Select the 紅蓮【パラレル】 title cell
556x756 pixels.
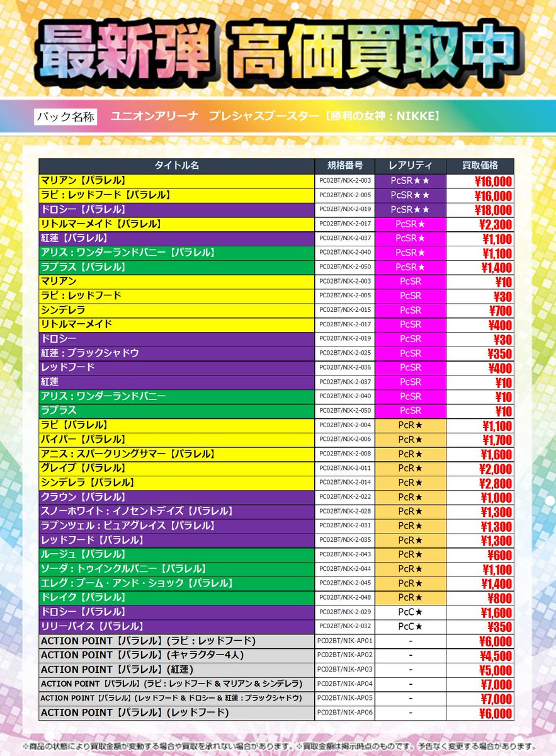pyautogui.click(x=177, y=239)
